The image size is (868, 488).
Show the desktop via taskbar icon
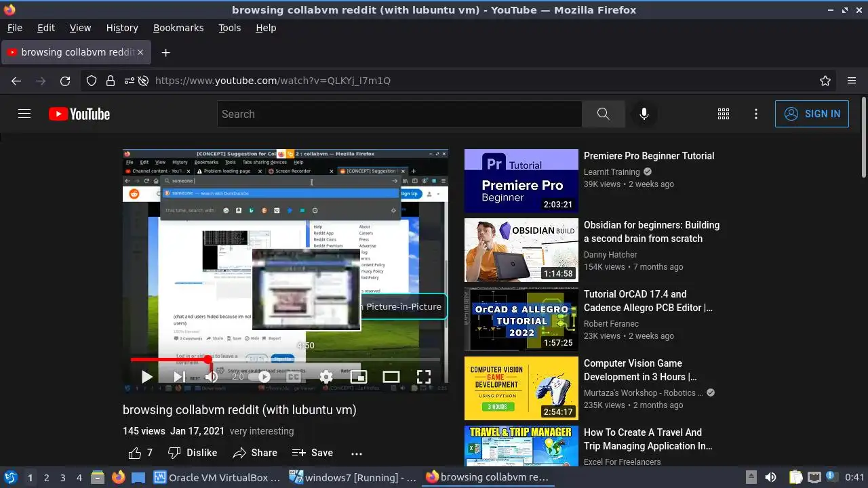point(138,478)
